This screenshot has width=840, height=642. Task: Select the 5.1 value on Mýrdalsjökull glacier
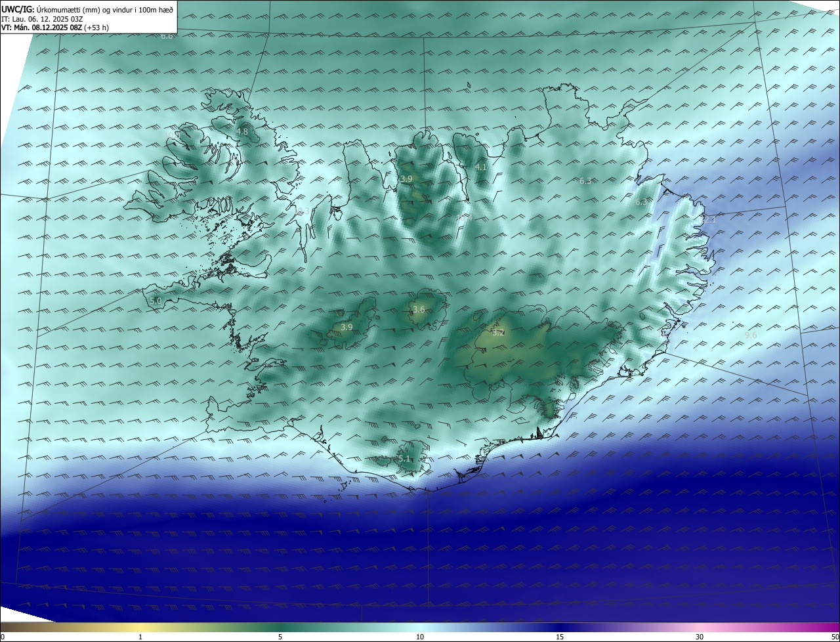(x=404, y=458)
